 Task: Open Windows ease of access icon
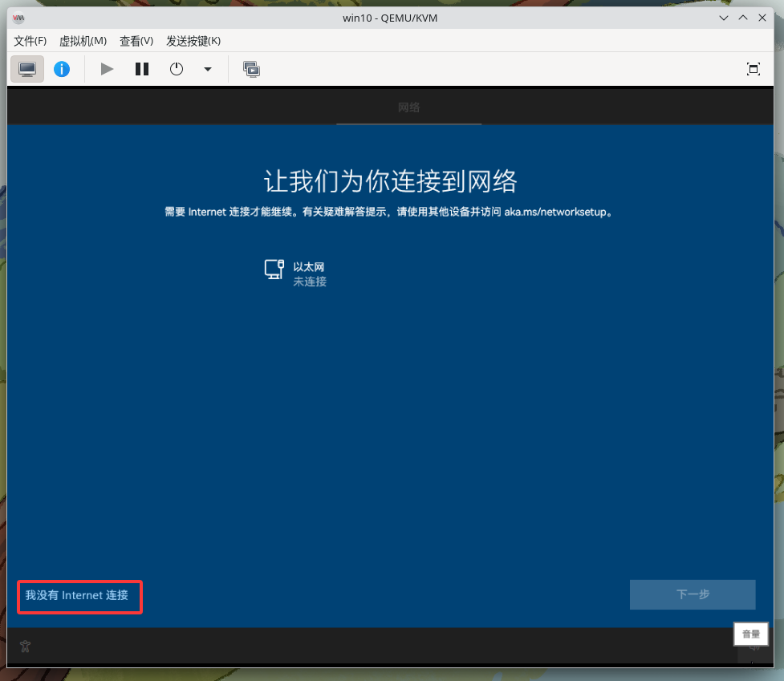click(25, 646)
